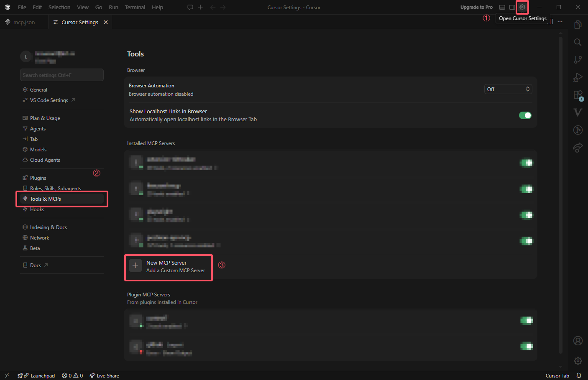Click the L user avatar
The width and height of the screenshot is (588, 380).
(x=26, y=56)
